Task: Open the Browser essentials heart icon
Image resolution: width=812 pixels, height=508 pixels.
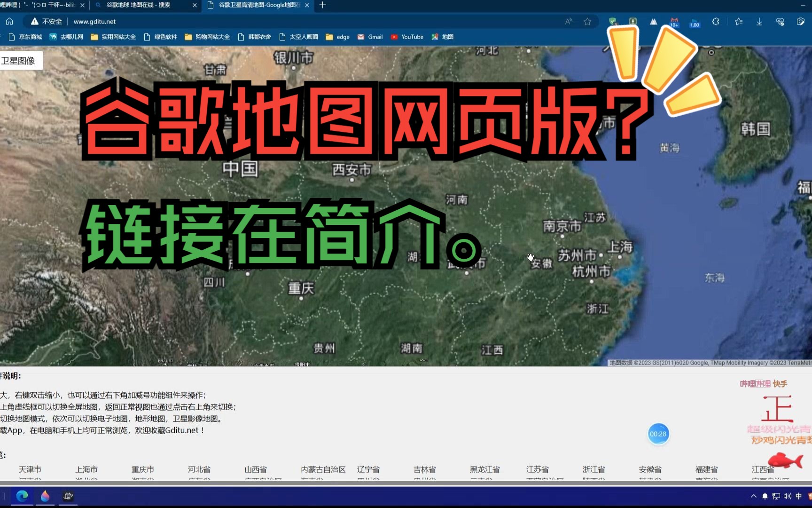Action: point(780,22)
